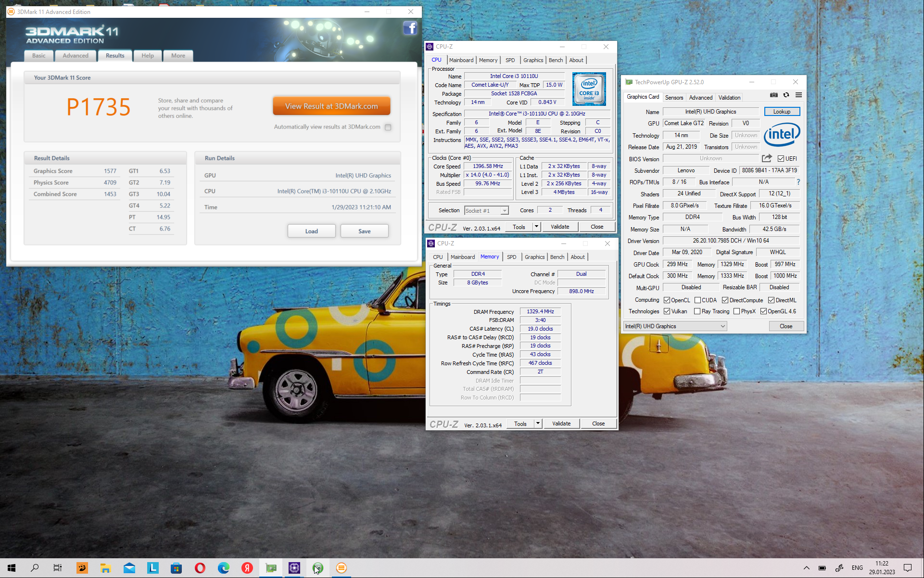This screenshot has height=578, width=924.
Task: Toggle automatically view results at 3DMark.com
Action: pyautogui.click(x=388, y=127)
